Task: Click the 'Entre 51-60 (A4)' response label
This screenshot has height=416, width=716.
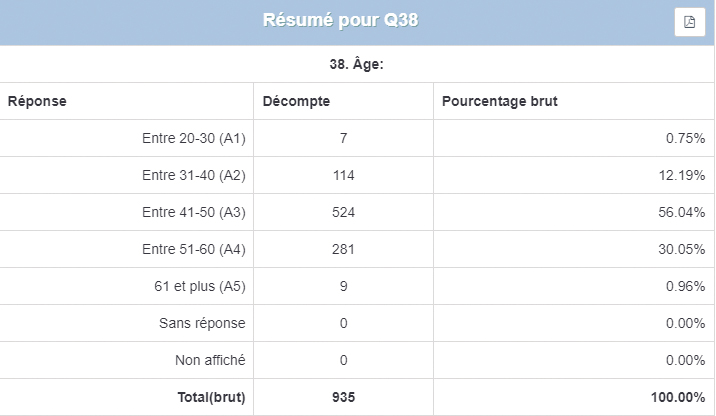Action: coord(194,249)
